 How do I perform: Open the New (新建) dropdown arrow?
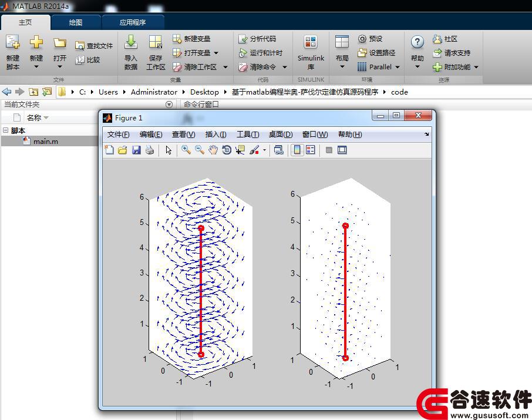36,66
